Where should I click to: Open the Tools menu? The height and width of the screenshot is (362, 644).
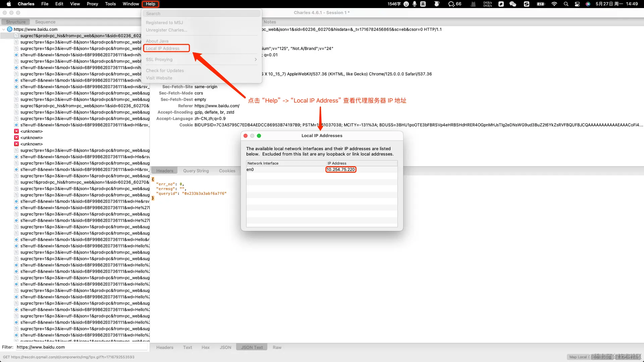[110, 4]
